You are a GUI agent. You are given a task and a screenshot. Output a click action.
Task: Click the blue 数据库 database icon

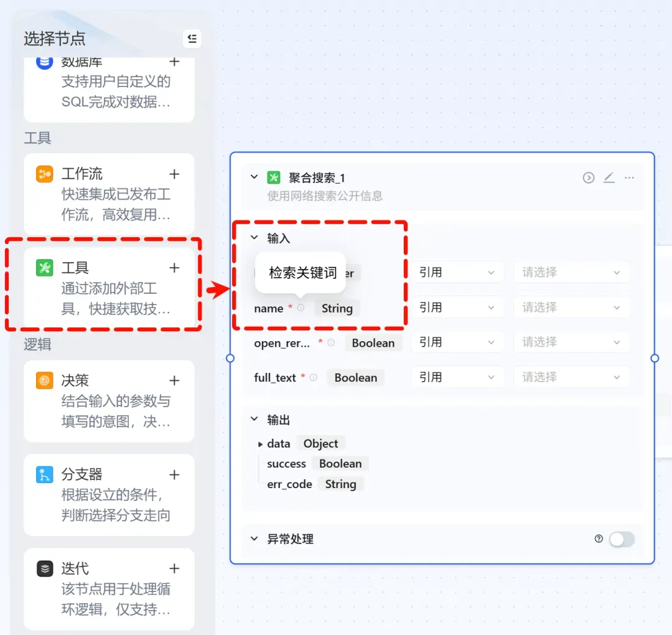(x=45, y=63)
